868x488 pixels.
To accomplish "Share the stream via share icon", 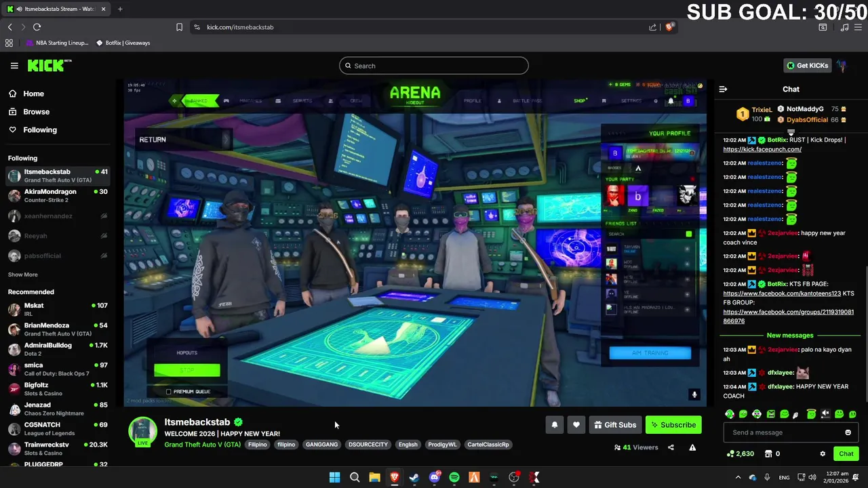I will pyautogui.click(x=671, y=447).
